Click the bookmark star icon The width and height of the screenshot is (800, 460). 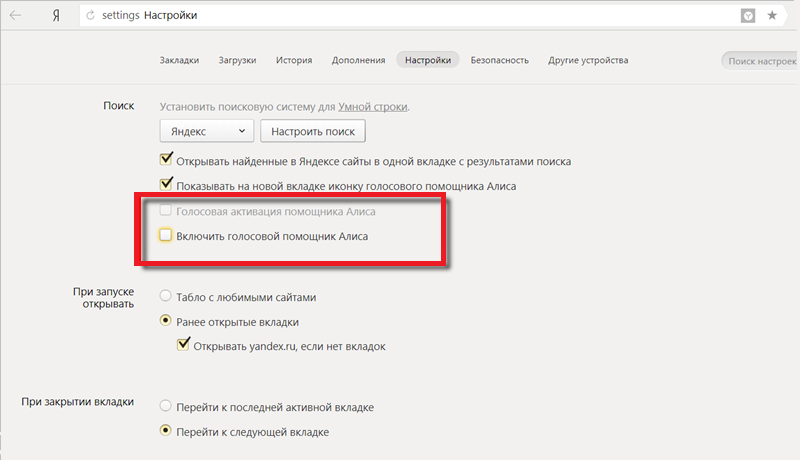click(772, 15)
